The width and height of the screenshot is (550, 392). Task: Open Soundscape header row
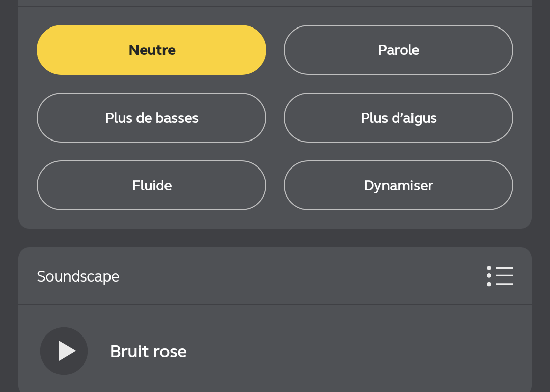275,276
